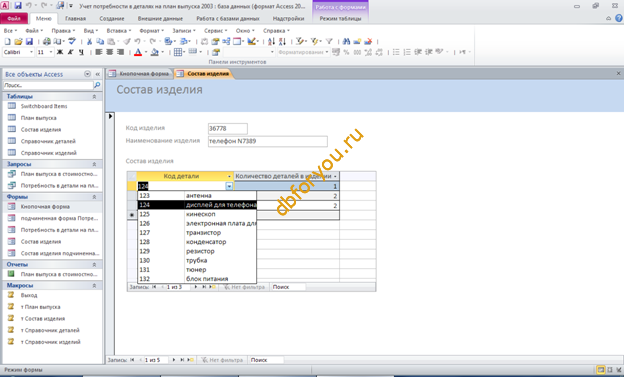Go to first record in subform navigator
The image size is (624, 377).
pos(154,287)
